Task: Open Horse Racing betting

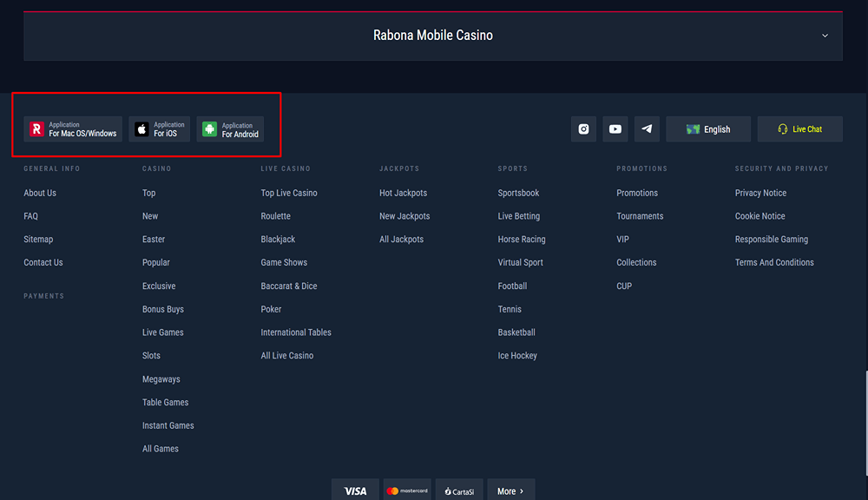Action: (x=522, y=240)
